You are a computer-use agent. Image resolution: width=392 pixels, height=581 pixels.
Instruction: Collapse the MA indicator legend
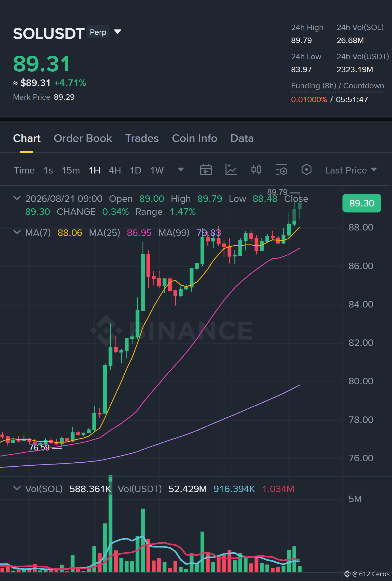click(x=17, y=232)
